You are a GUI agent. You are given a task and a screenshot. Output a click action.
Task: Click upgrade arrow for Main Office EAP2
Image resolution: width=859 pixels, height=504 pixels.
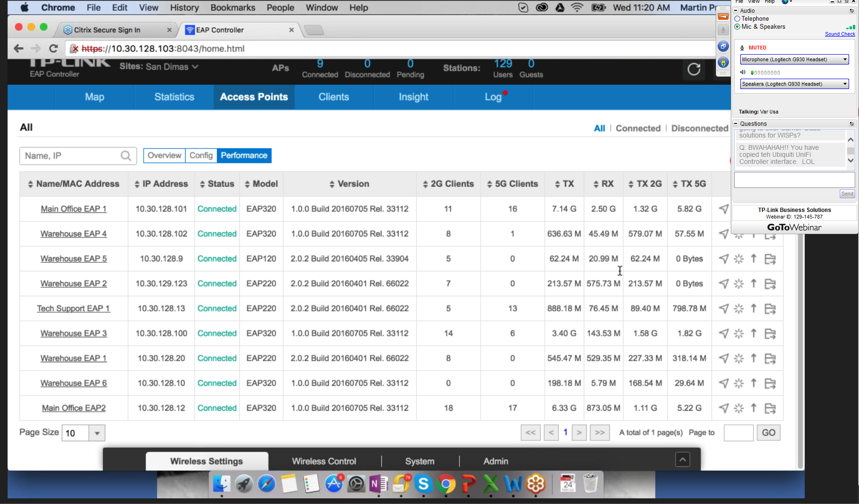coord(753,408)
